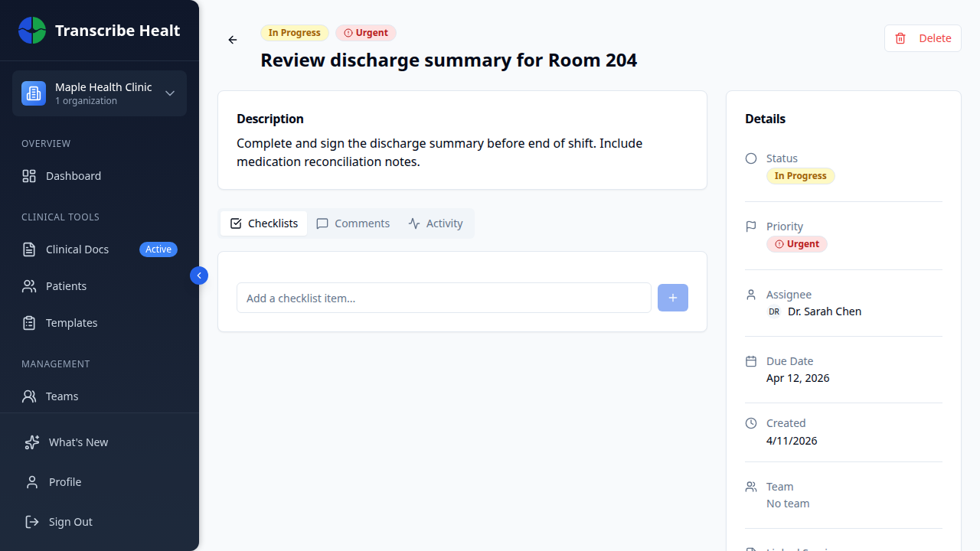Open Patients via its people icon
Viewport: 980px width, 551px height.
pyautogui.click(x=29, y=285)
